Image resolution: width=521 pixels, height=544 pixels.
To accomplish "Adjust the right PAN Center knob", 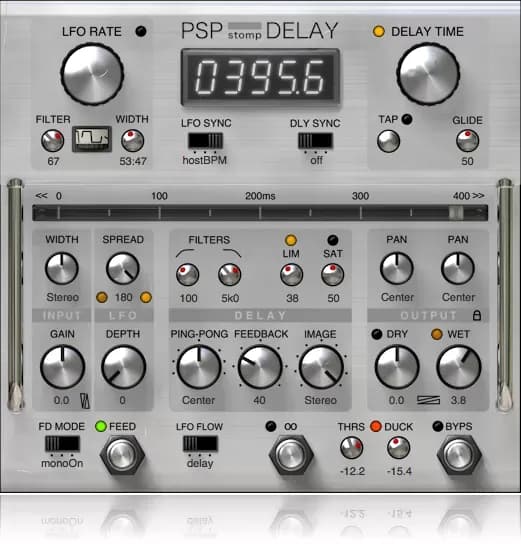I will pos(458,269).
